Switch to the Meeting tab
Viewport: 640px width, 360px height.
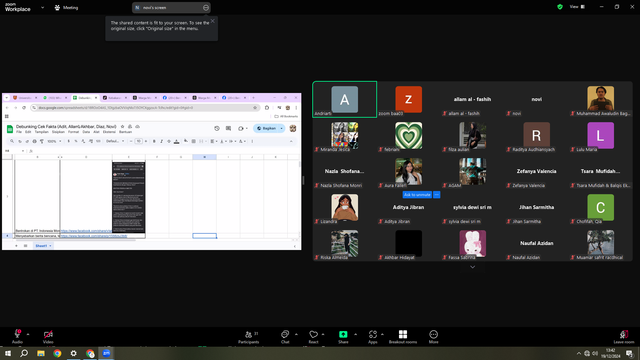[67, 7]
